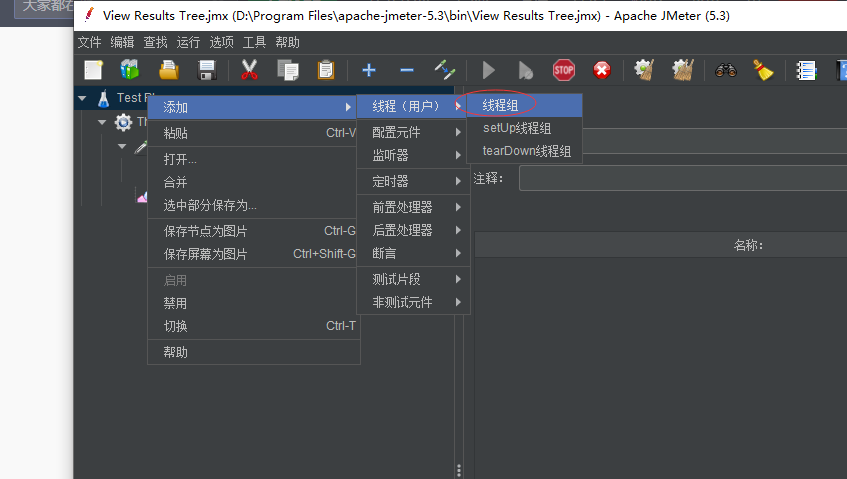Choose 帮助 at context menu bottom

[252, 352]
